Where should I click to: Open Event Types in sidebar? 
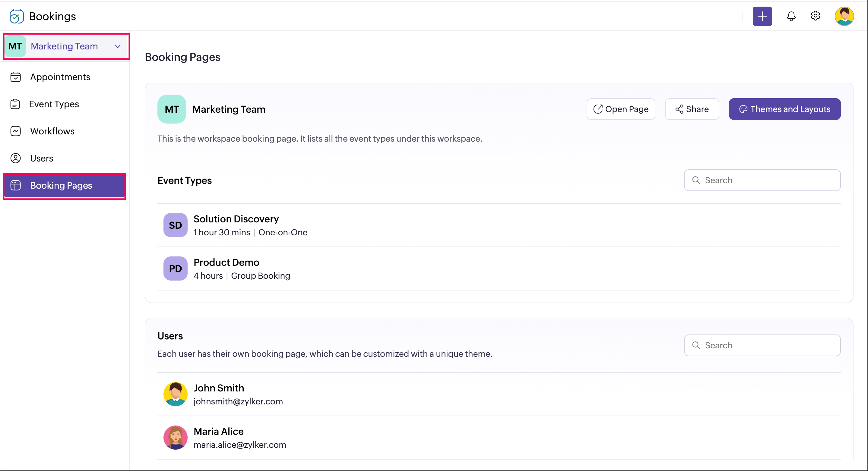(54, 104)
